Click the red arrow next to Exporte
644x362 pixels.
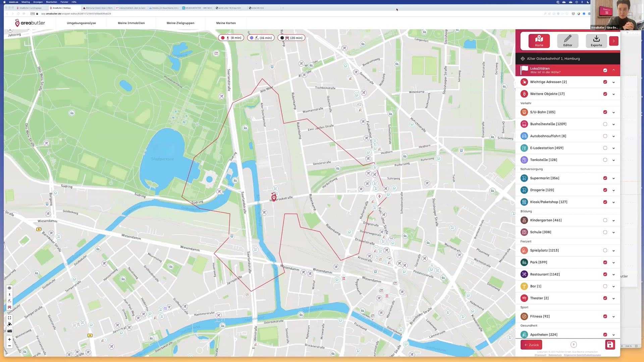click(x=613, y=41)
